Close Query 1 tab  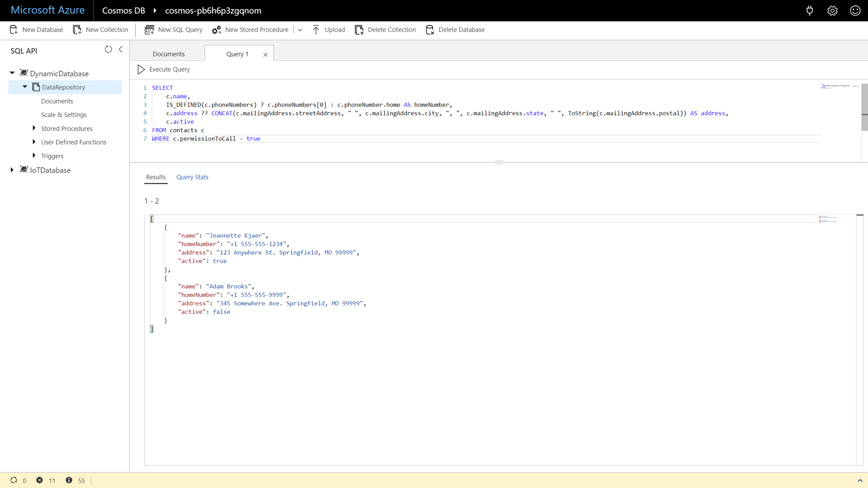click(x=264, y=54)
